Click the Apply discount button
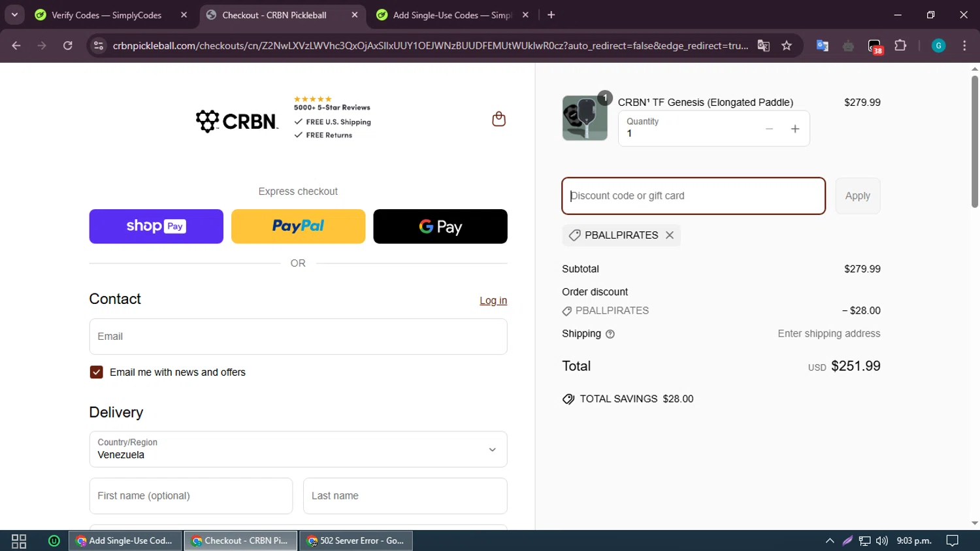 858,196
